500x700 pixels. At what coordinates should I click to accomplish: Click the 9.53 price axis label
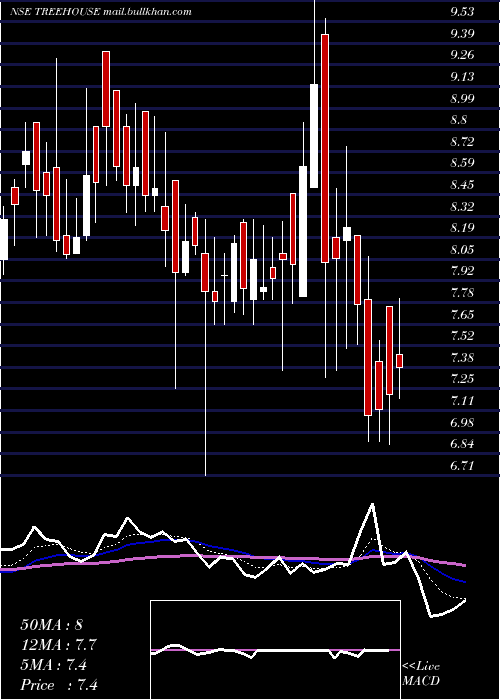pos(462,12)
